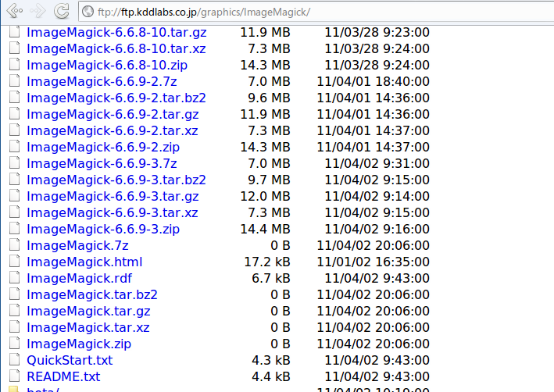Screen dimensions: 554x392
Task: Download ImageMagick-6.6.8-10.tar.xz
Action: point(116,48)
